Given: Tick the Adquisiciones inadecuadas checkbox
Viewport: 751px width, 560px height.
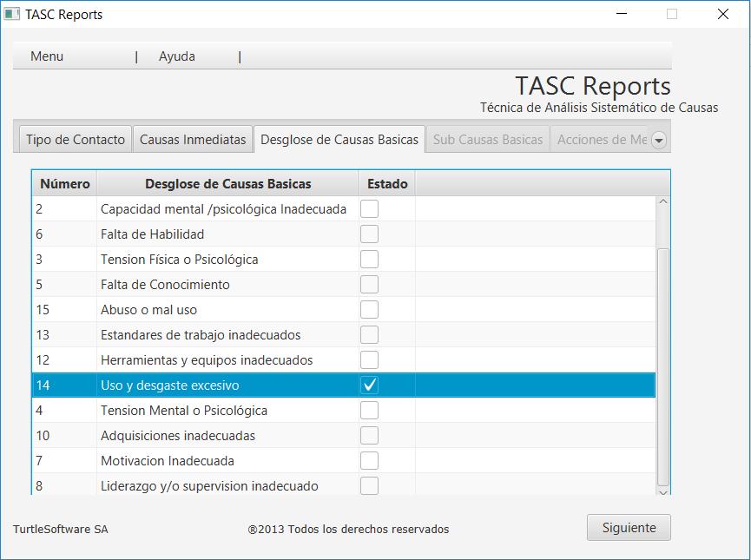Looking at the screenshot, I should tap(369, 436).
